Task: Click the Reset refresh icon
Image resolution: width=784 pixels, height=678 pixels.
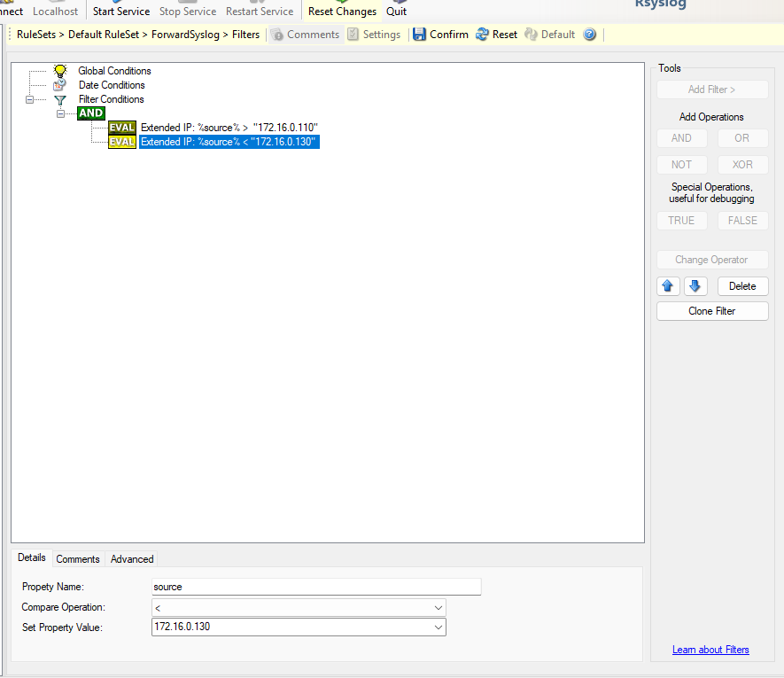Action: coord(482,35)
